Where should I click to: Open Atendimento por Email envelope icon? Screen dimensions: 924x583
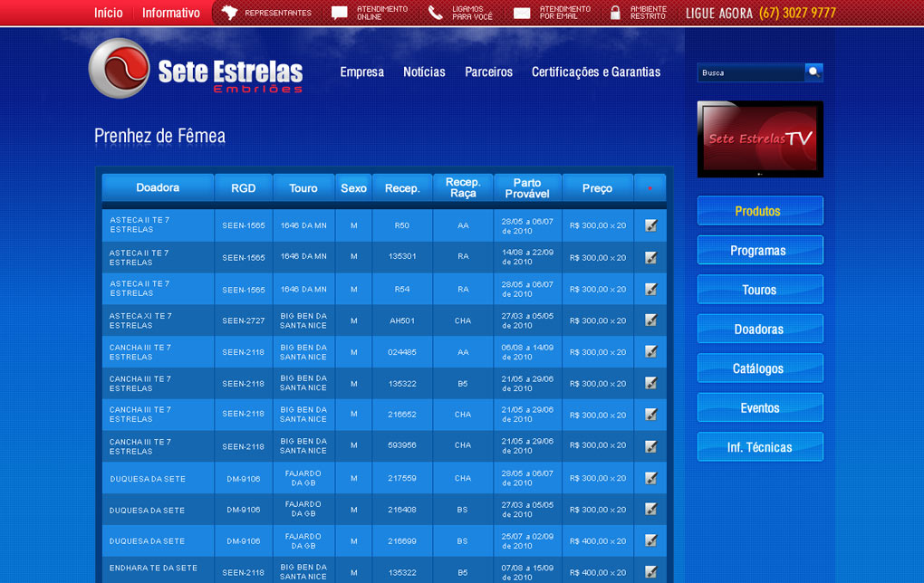coord(522,13)
